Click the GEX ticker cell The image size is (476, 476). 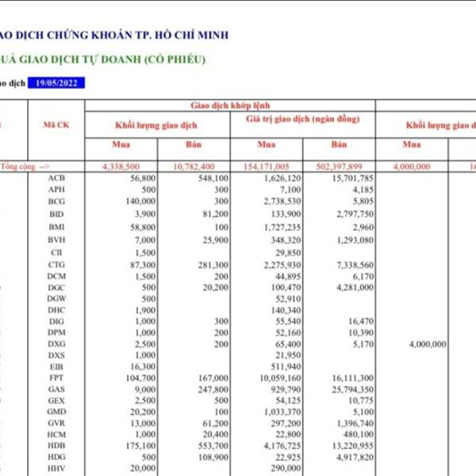coord(56,401)
